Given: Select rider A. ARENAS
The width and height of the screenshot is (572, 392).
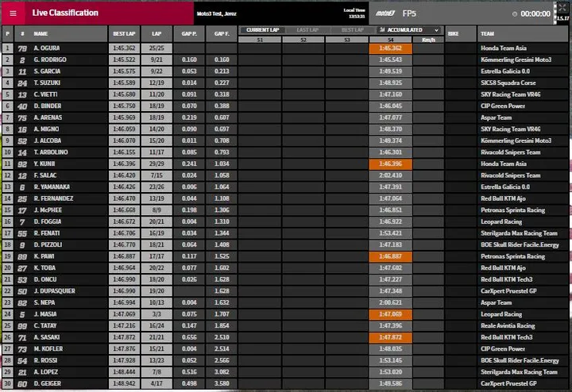Looking at the screenshot, I should click(48, 117).
